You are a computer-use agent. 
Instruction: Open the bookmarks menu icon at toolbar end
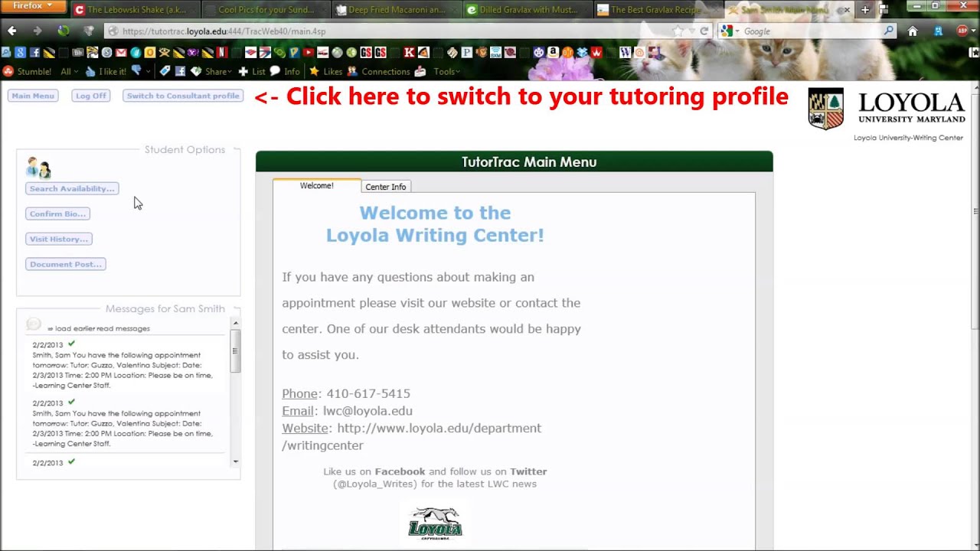pos(974,52)
